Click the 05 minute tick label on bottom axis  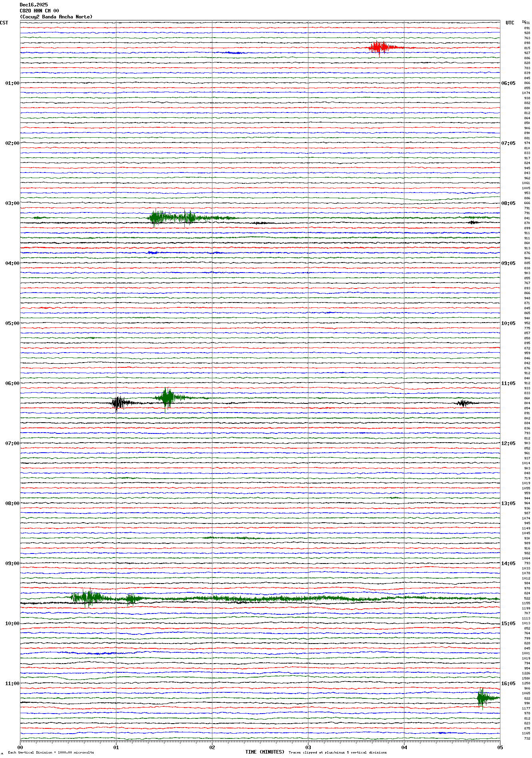tap(500, 747)
